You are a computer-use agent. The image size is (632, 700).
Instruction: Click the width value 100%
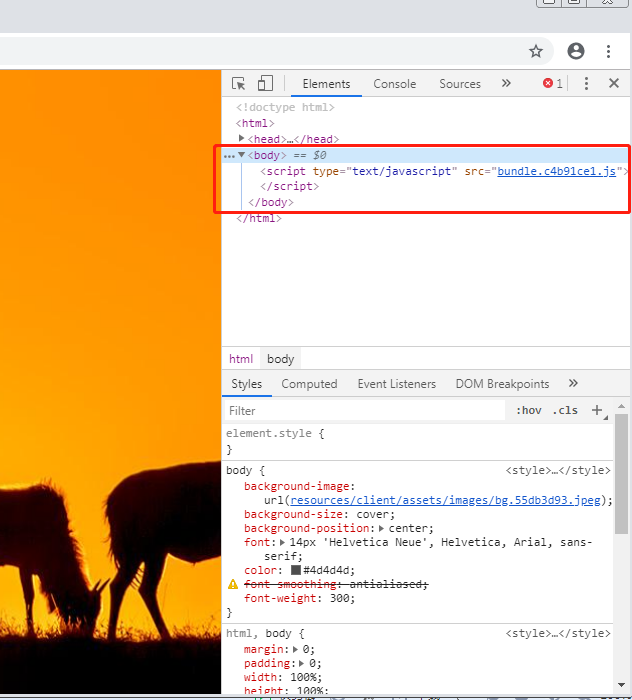pyautogui.click(x=303, y=677)
